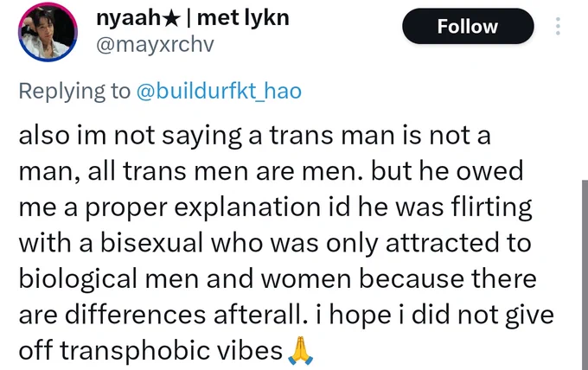
Task: Click the word 'biological' in the tweet
Action: coord(78,279)
